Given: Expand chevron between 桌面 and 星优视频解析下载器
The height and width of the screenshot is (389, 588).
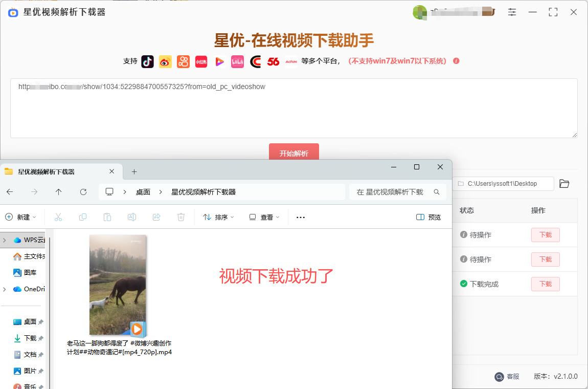Looking at the screenshot, I should [x=161, y=192].
